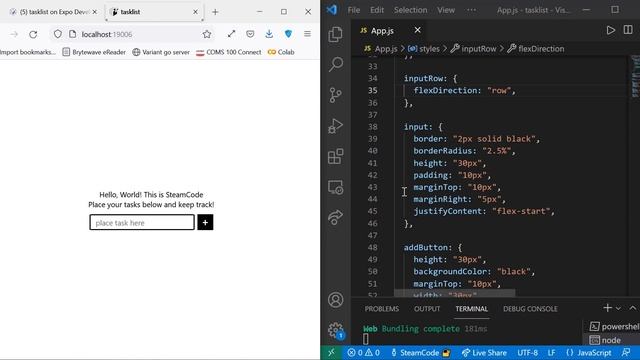Show more menus via ellipsis

[x=471, y=10]
